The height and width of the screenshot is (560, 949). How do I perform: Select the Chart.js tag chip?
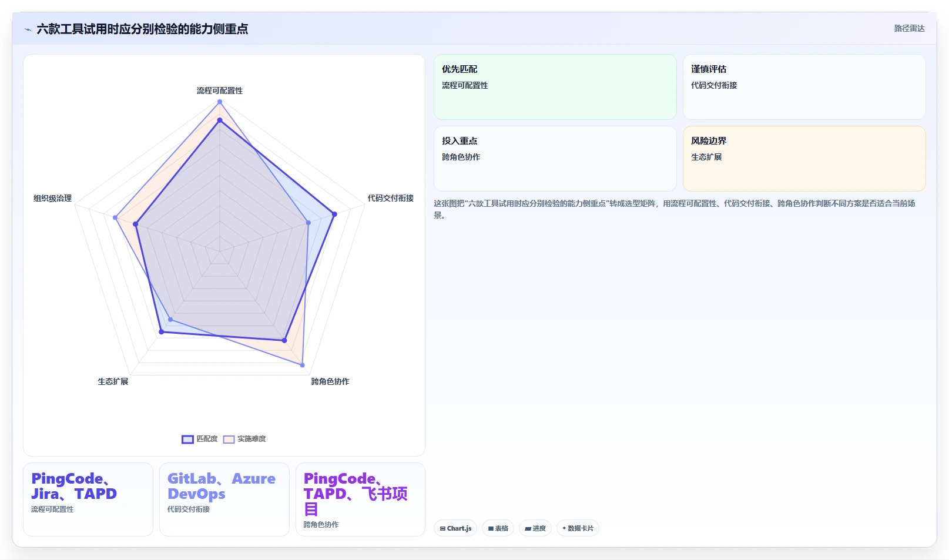[455, 528]
